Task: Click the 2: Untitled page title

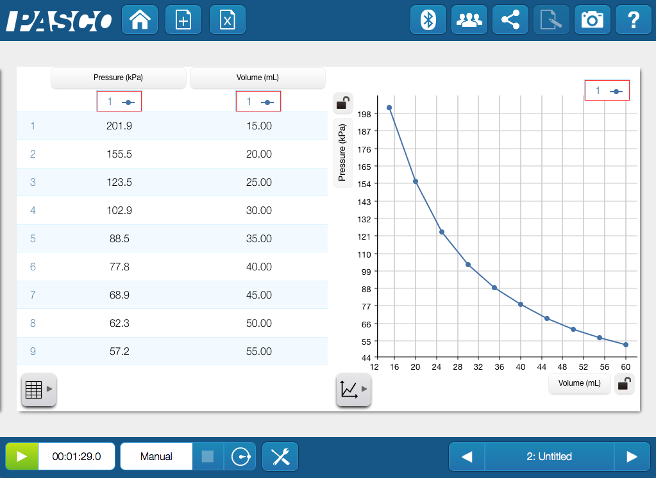Action: point(549,456)
